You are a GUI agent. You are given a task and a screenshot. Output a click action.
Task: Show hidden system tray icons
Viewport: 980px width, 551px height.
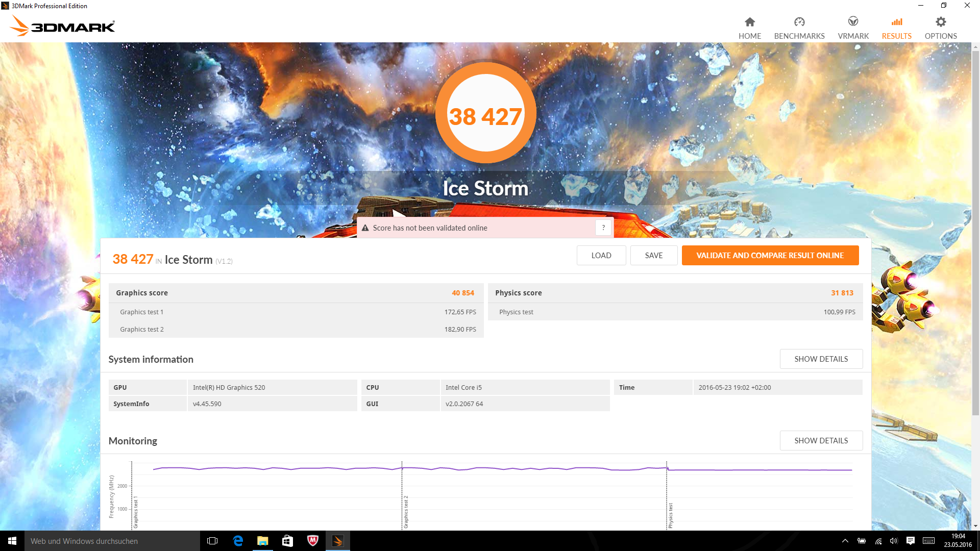(845, 541)
